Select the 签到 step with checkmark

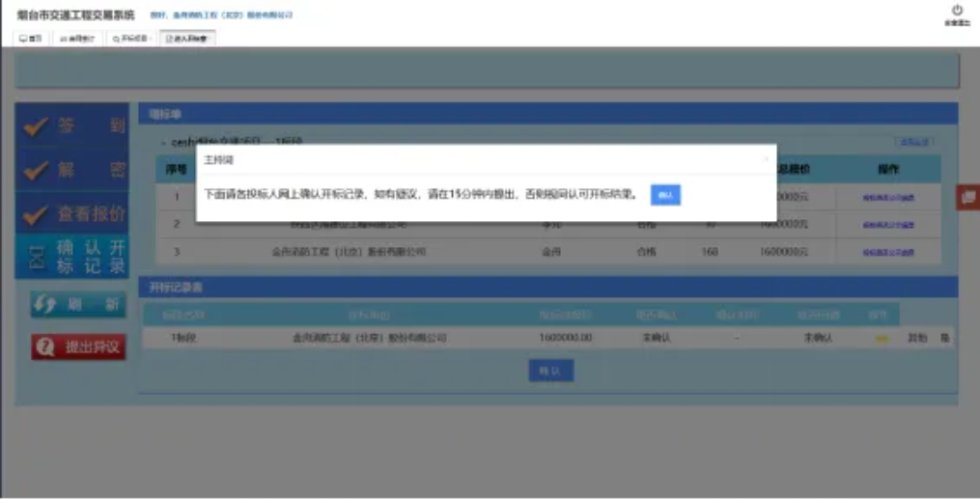(71, 125)
